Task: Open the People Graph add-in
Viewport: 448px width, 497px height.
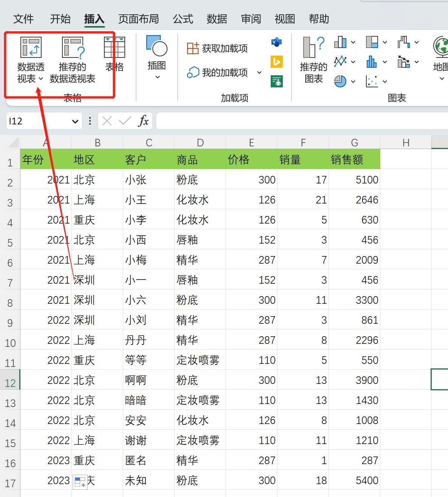Action: pyautogui.click(x=276, y=81)
